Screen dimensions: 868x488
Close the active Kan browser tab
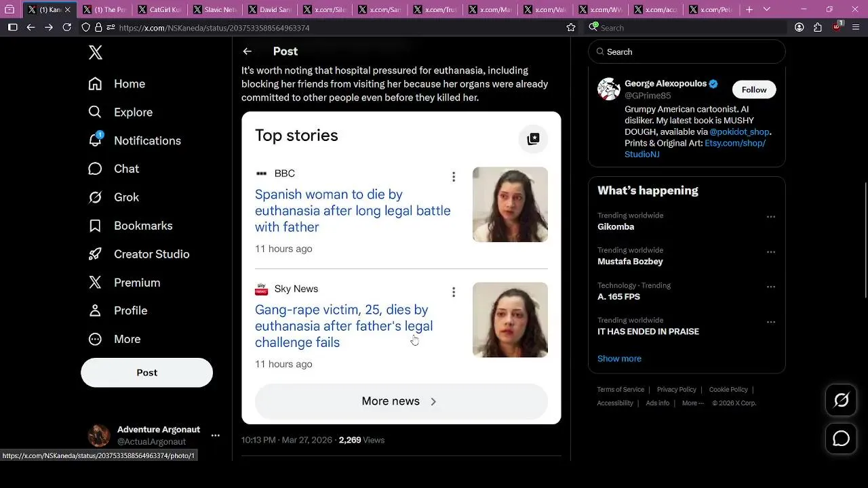tap(67, 9)
